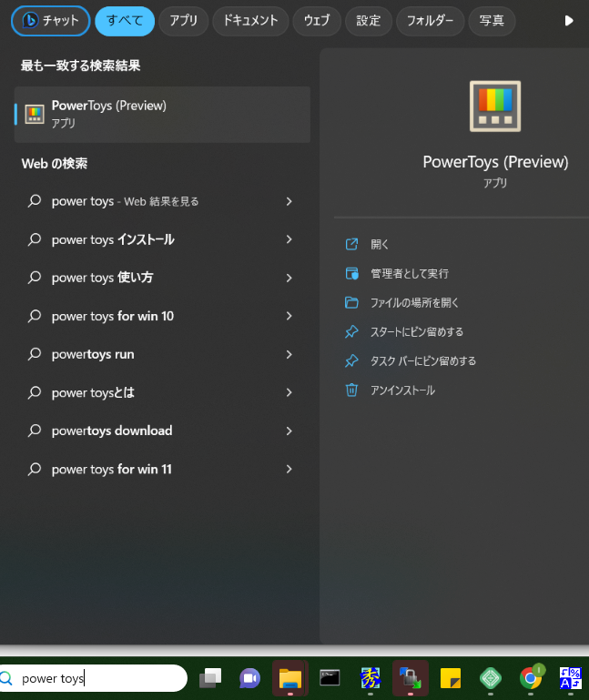
Task: Expand the 'power toys 使い方' chevron
Action: (x=289, y=278)
